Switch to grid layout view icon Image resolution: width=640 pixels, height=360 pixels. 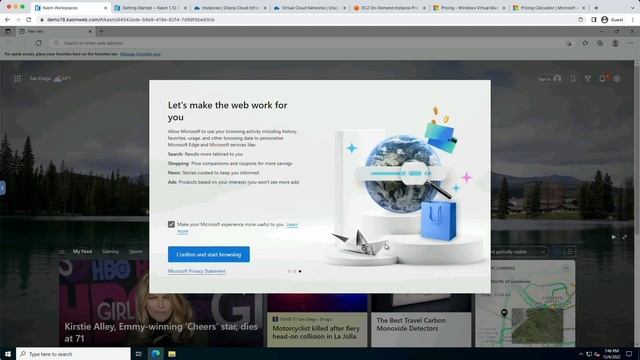(x=557, y=252)
